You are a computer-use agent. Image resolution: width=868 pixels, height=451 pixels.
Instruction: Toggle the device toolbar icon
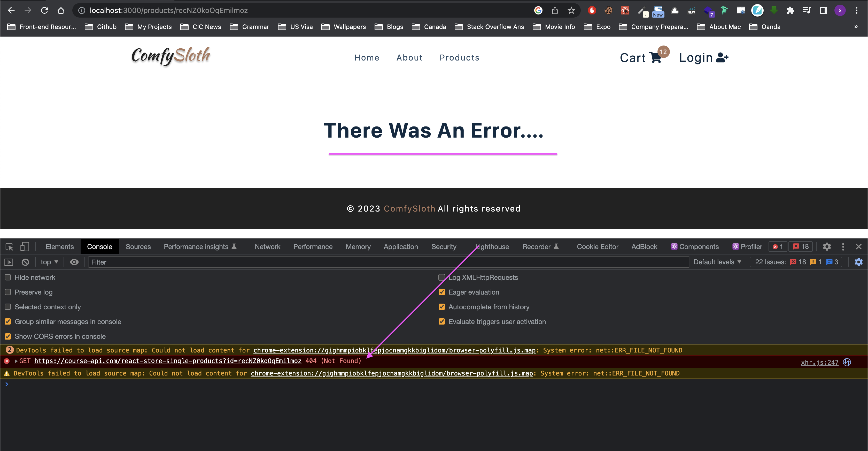tap(25, 247)
